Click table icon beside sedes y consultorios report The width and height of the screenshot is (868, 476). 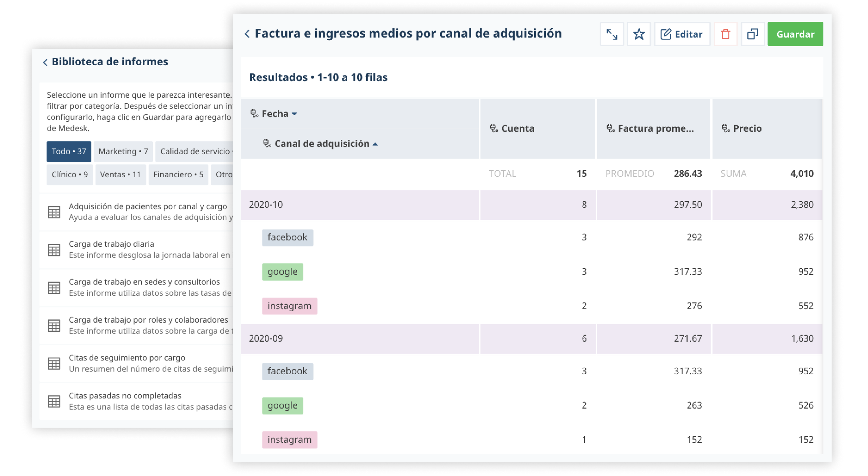point(54,288)
